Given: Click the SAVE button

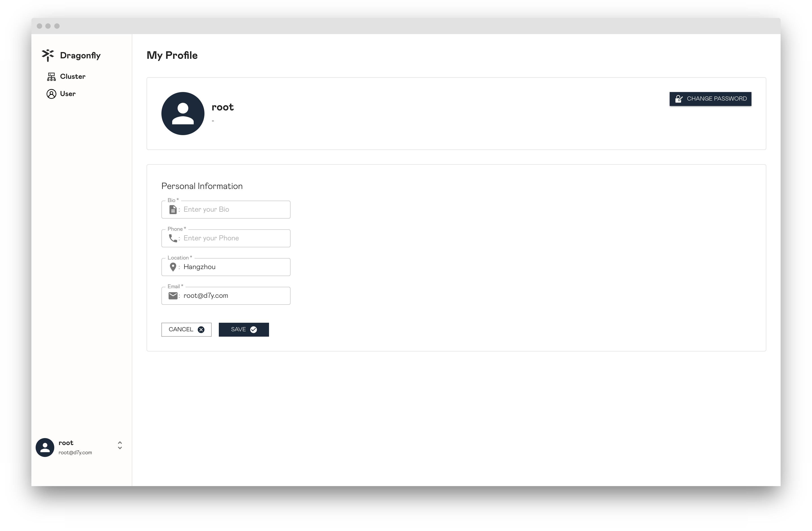Looking at the screenshot, I should point(243,329).
